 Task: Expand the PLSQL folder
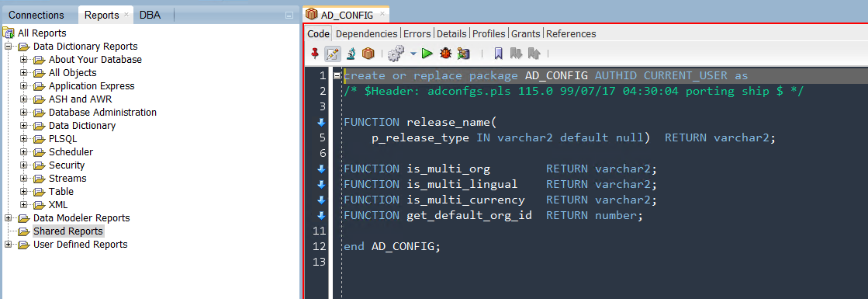pos(23,139)
